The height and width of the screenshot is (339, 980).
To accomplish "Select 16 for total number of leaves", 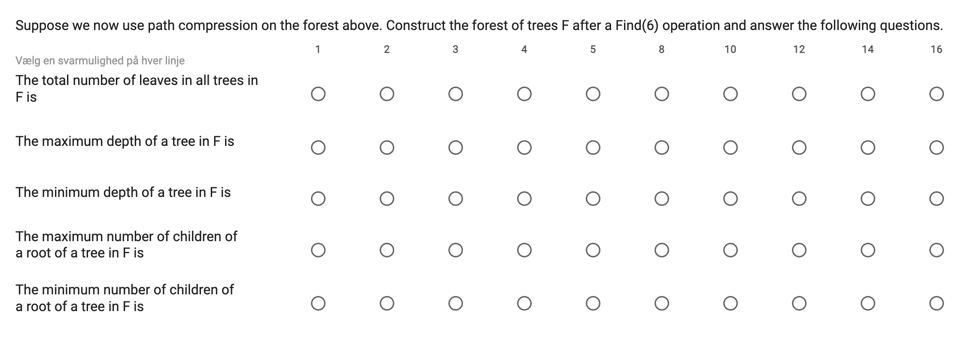I will pyautogui.click(x=937, y=94).
